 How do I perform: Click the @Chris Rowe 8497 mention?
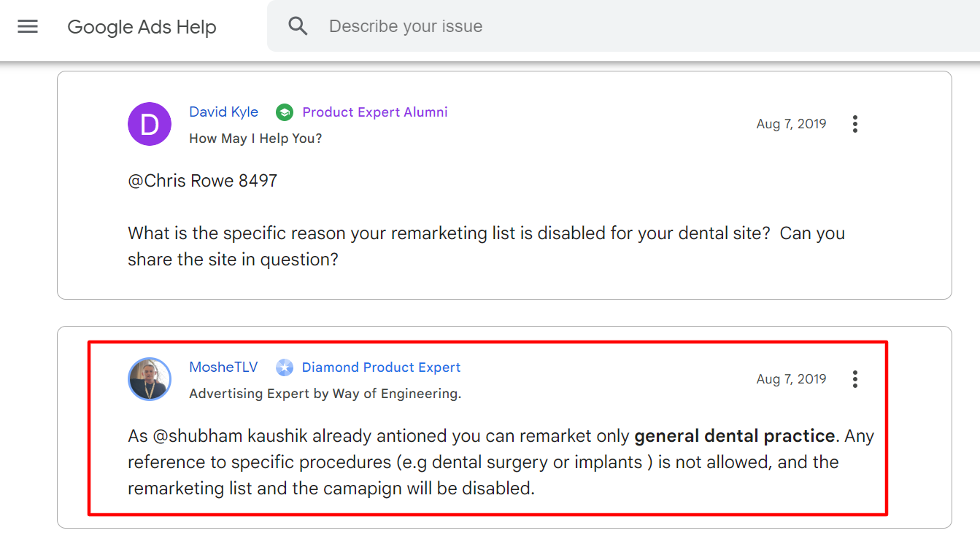pyautogui.click(x=202, y=181)
